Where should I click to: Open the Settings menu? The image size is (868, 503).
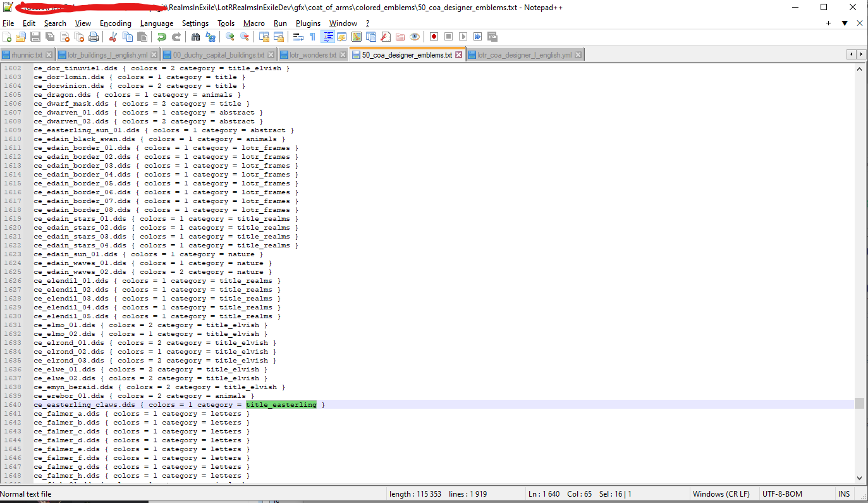pyautogui.click(x=195, y=23)
